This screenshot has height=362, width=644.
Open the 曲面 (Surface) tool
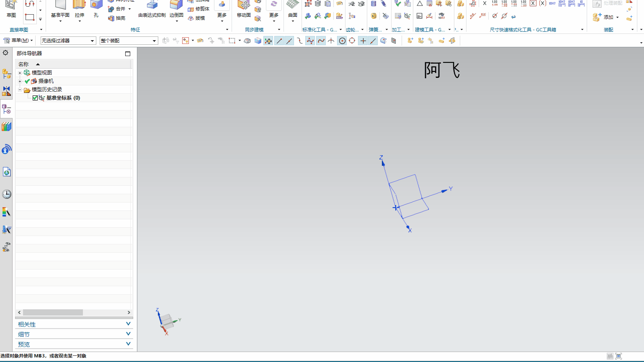292,9
